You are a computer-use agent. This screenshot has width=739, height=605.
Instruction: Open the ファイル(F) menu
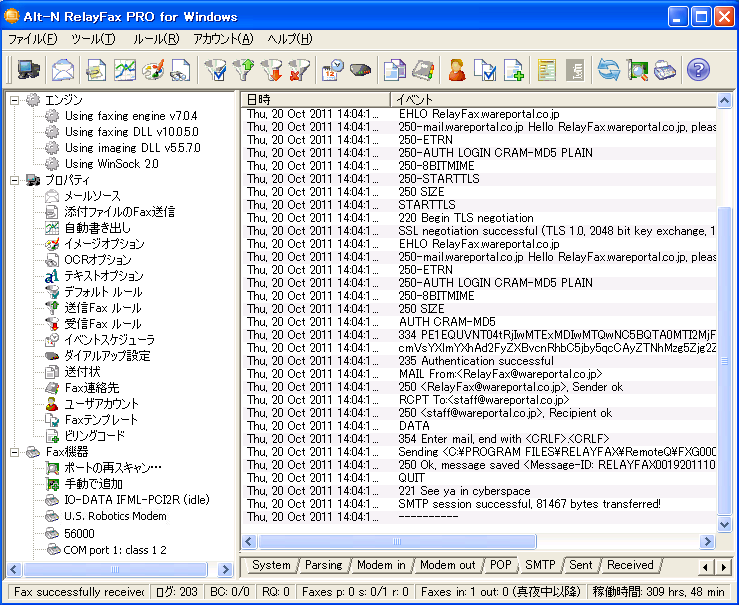pos(32,39)
